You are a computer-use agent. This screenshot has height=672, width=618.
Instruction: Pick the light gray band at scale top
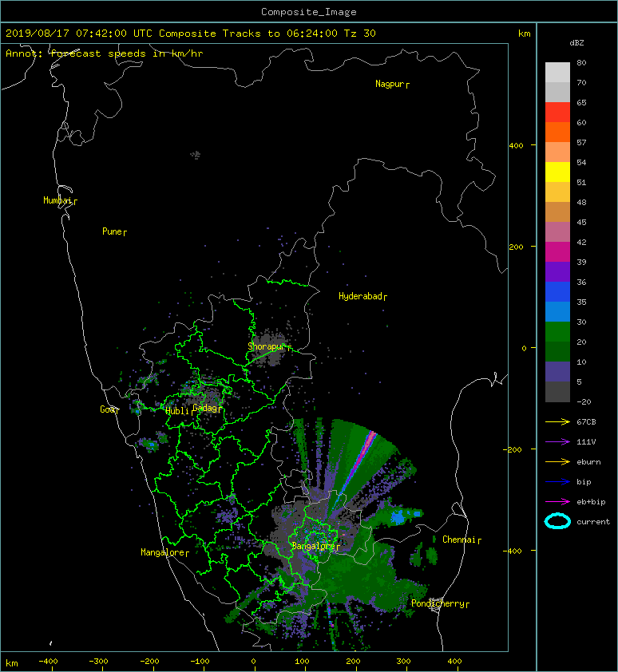tap(557, 73)
